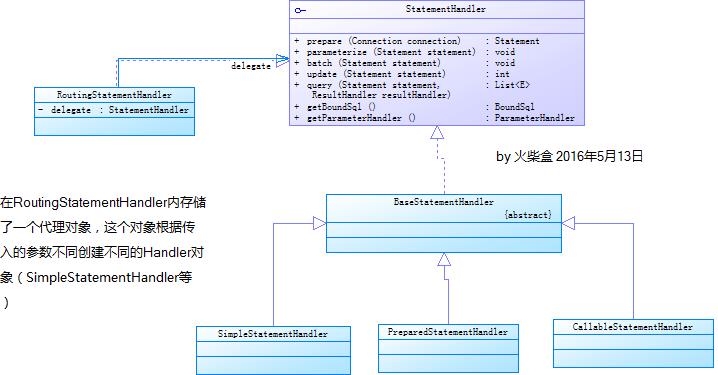Select the getParameterHandler () method

pos(361,118)
